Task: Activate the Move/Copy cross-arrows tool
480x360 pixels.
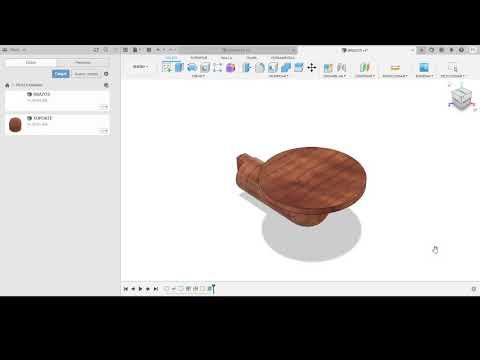Action: tap(312, 68)
